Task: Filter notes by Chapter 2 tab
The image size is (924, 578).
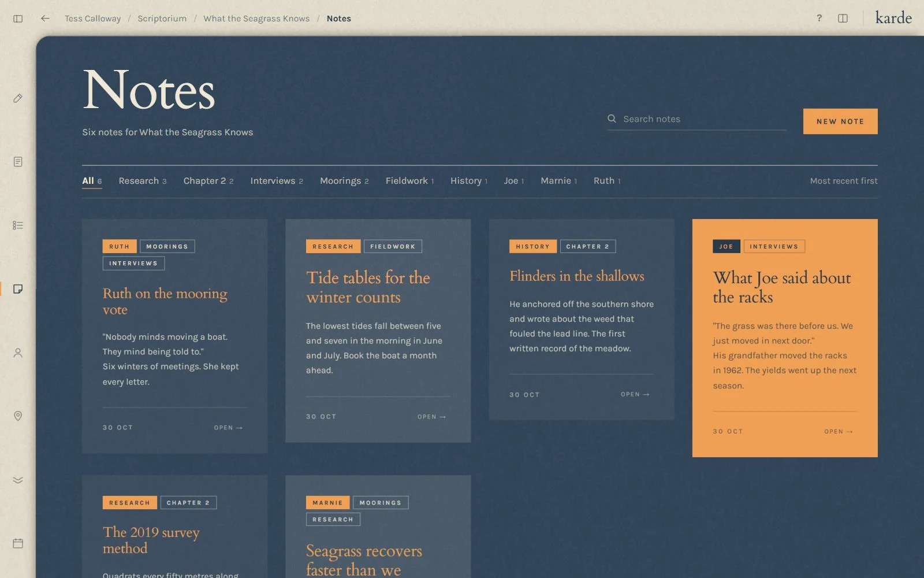Action: [208, 181]
